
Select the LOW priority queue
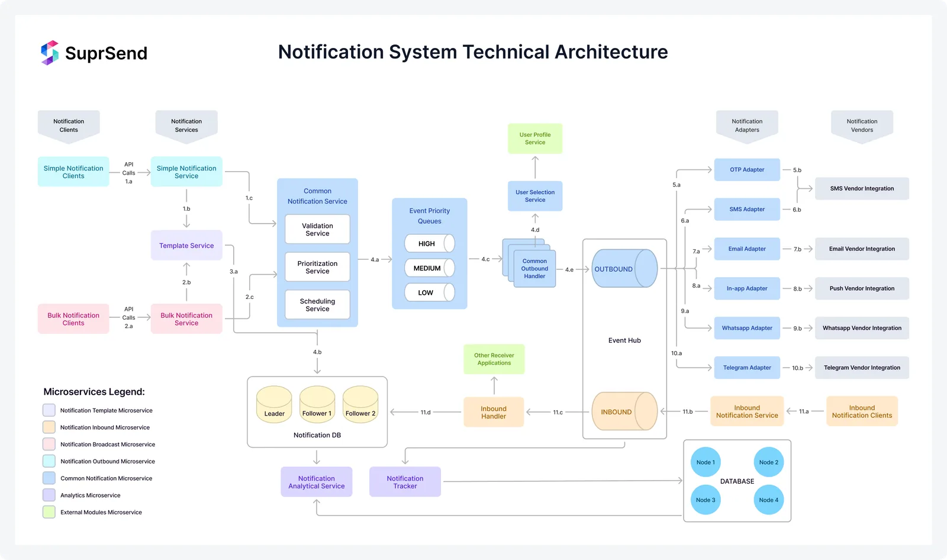pyautogui.click(x=430, y=292)
